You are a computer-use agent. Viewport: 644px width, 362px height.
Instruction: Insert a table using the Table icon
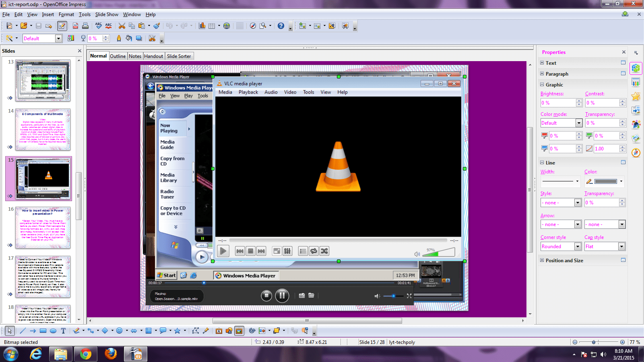click(x=212, y=26)
